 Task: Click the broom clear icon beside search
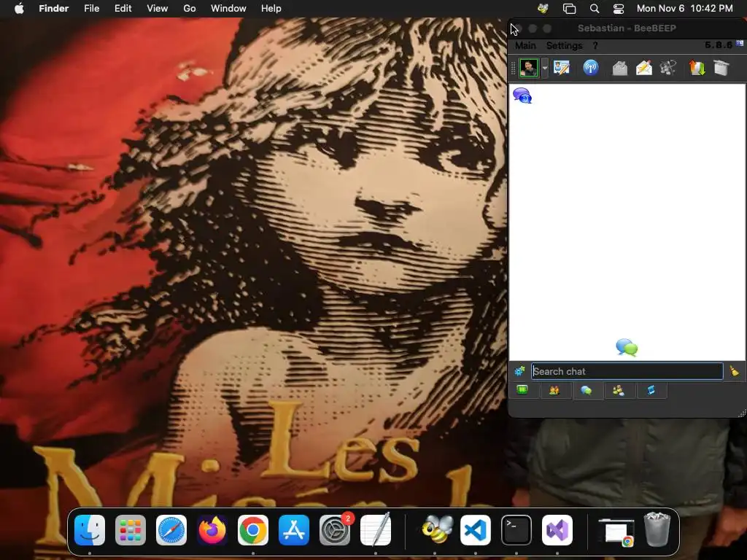click(734, 370)
